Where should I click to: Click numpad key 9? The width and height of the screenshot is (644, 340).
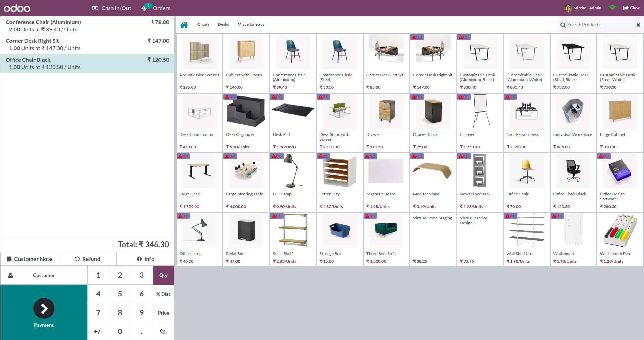(x=142, y=313)
